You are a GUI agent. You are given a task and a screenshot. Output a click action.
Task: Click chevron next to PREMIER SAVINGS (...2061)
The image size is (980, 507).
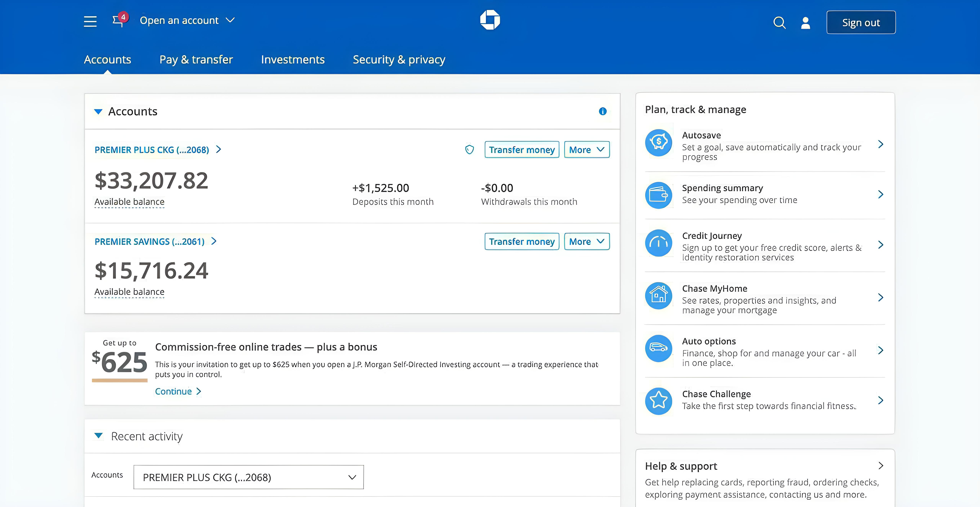tap(214, 241)
